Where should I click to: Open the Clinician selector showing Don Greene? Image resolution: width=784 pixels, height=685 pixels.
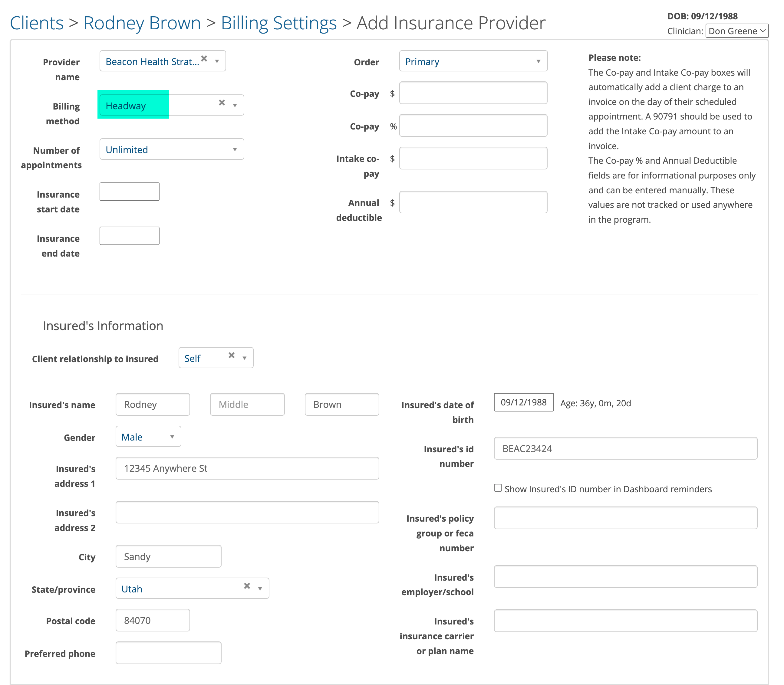[736, 31]
